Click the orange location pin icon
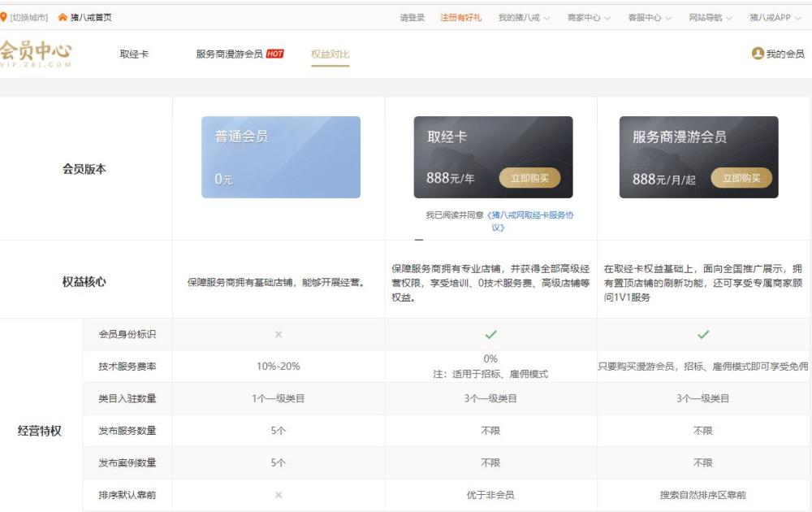The width and height of the screenshot is (812, 512). click(x=3, y=18)
